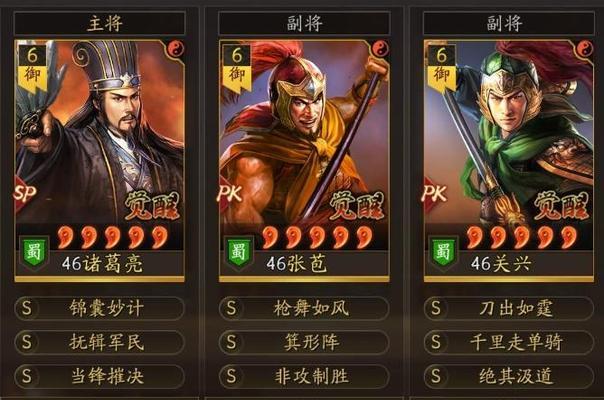Click the green 蜀 faction badge on 关兴's card
Screen dimensions: 604x400
[443, 251]
